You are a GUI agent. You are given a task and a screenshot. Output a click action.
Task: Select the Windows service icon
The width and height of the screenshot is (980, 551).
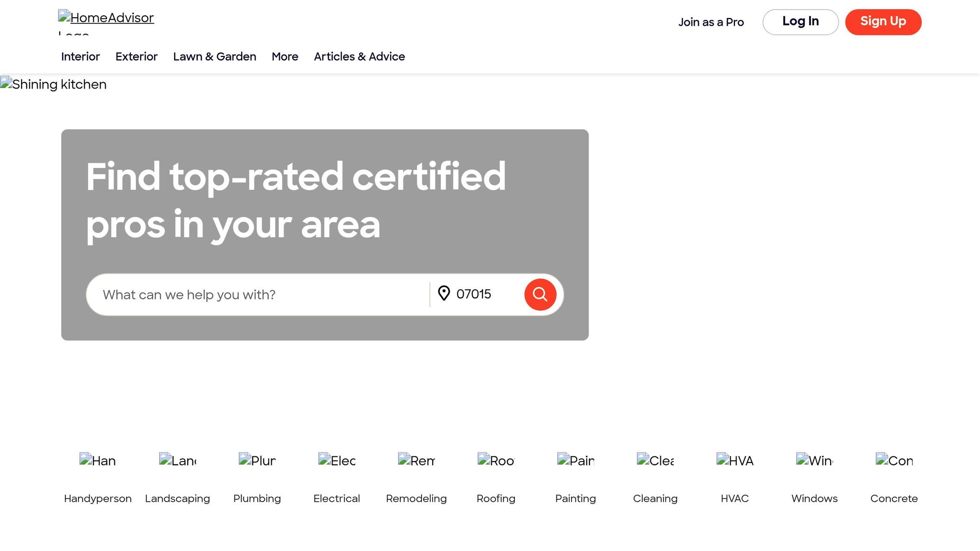(814, 460)
